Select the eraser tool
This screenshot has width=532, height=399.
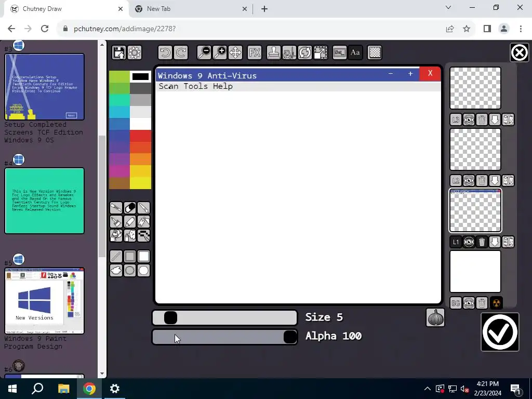130,208
